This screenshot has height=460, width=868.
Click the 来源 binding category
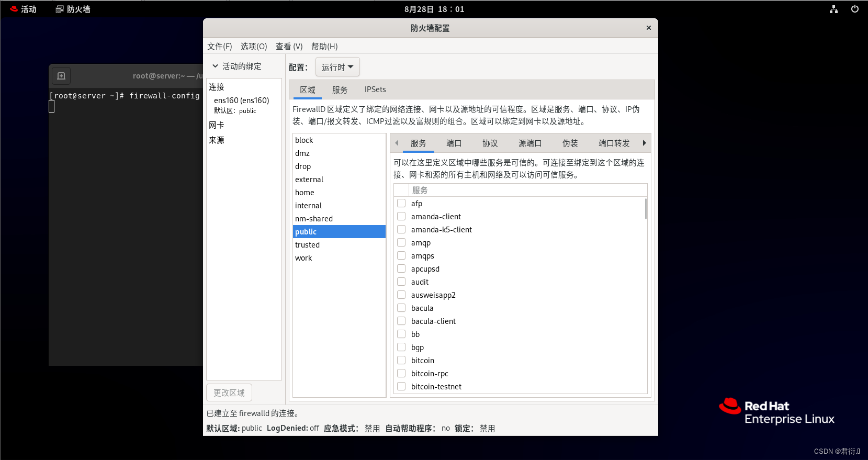(217, 140)
